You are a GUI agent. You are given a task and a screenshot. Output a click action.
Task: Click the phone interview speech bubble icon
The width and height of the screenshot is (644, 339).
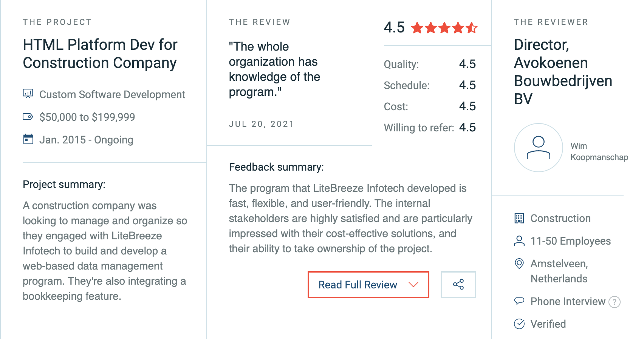(x=519, y=301)
